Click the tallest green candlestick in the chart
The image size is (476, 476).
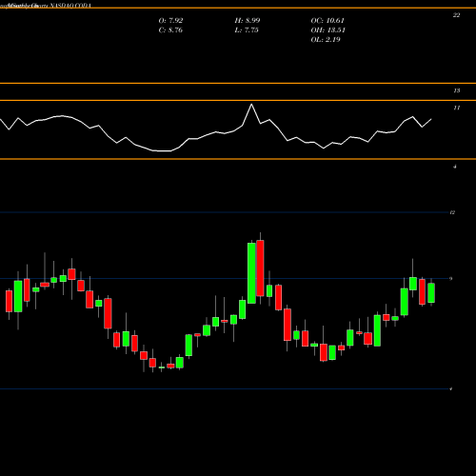(x=251, y=273)
